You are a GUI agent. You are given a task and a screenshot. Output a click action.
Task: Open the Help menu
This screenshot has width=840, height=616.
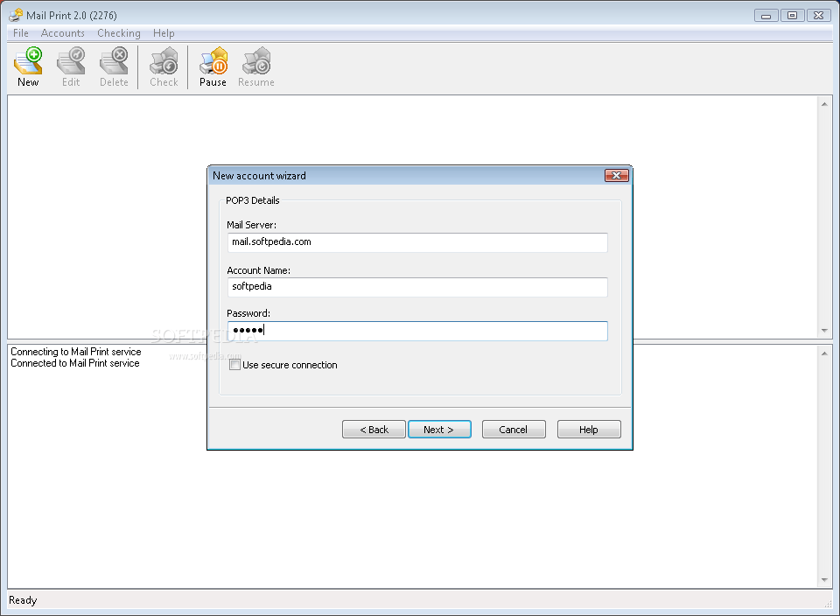point(164,33)
